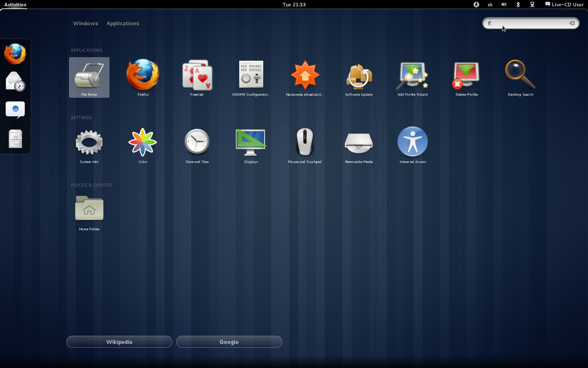Open Displays settings
588x368 pixels.
click(251, 145)
